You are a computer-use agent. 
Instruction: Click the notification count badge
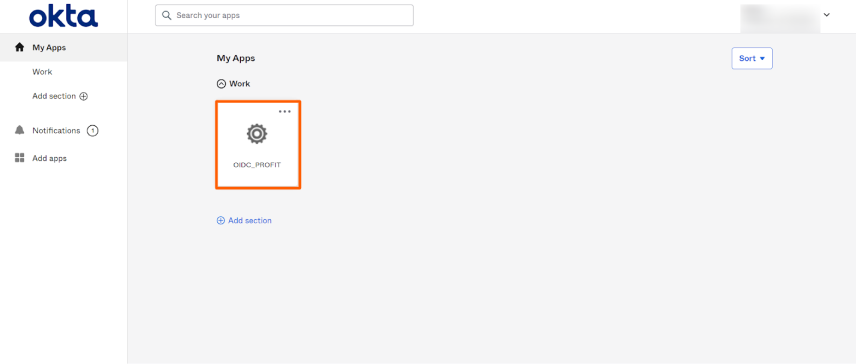point(93,130)
